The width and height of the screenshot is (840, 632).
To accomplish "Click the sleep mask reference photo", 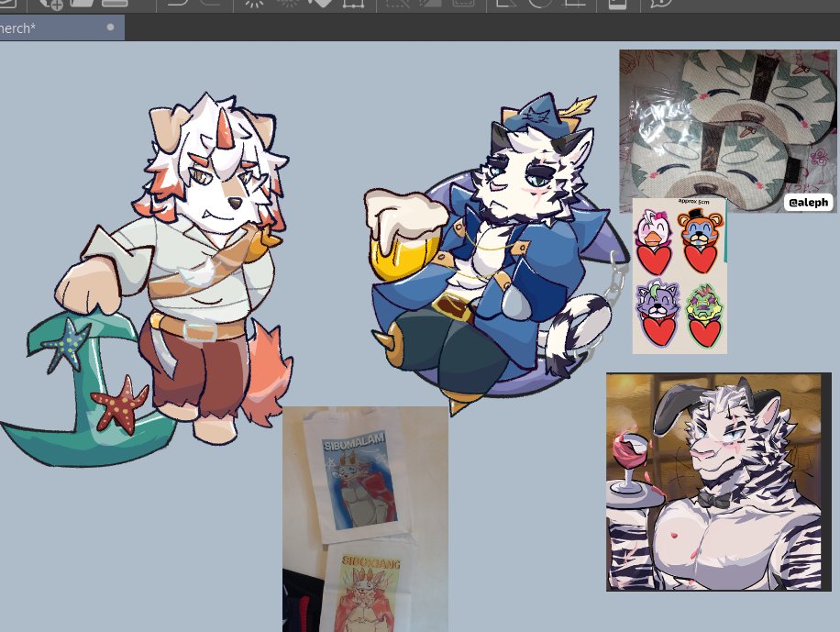I will click(727, 131).
